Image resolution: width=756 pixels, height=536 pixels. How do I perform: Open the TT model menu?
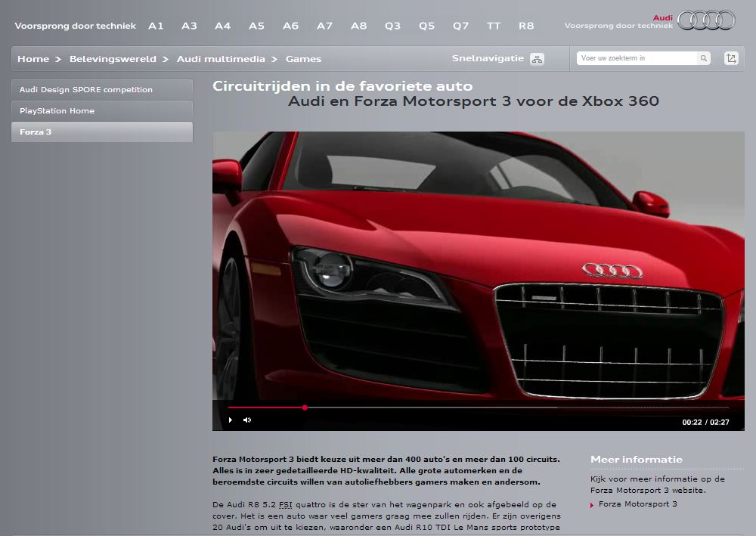pyautogui.click(x=494, y=26)
